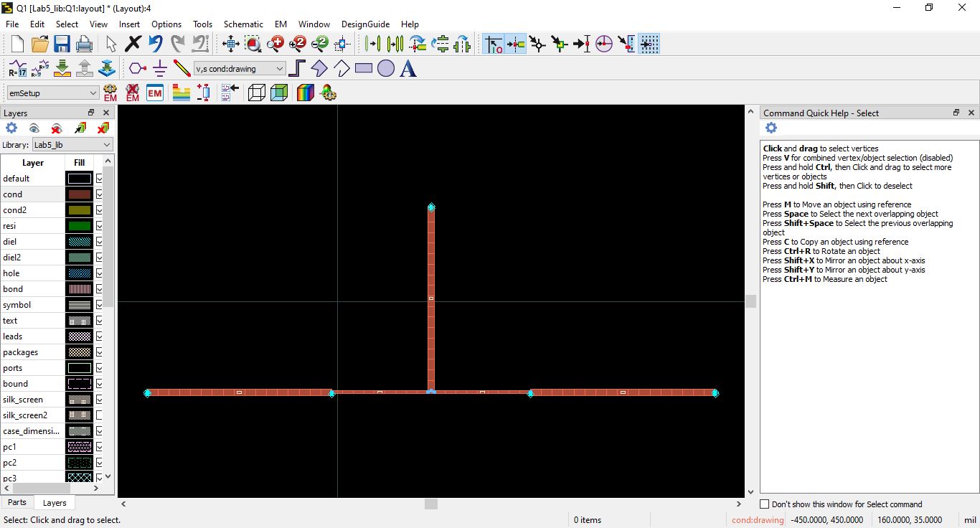Viewport: 980px width, 528px height.
Task: Launch the EM simulation tool
Action: pyautogui.click(x=154, y=93)
